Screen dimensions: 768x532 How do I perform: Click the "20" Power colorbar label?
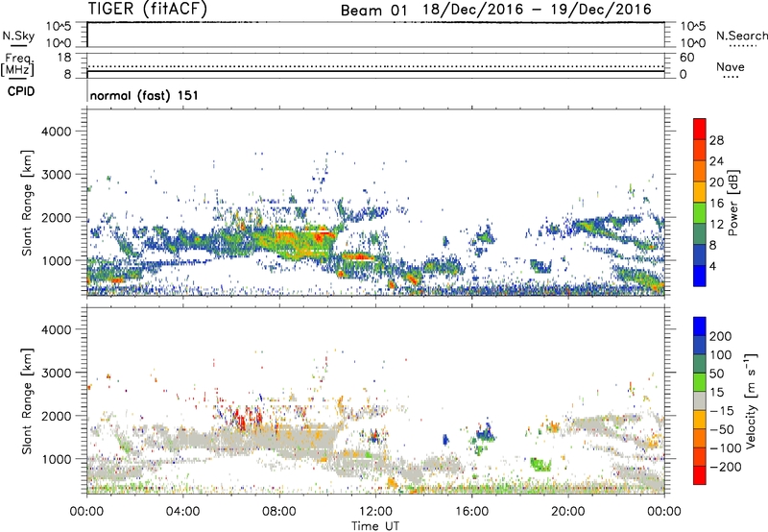pyautogui.click(x=716, y=182)
